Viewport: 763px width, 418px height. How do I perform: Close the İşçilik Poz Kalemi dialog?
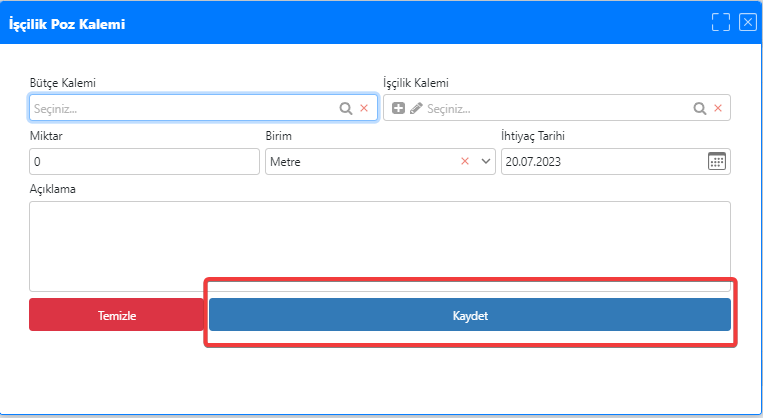[x=747, y=23]
